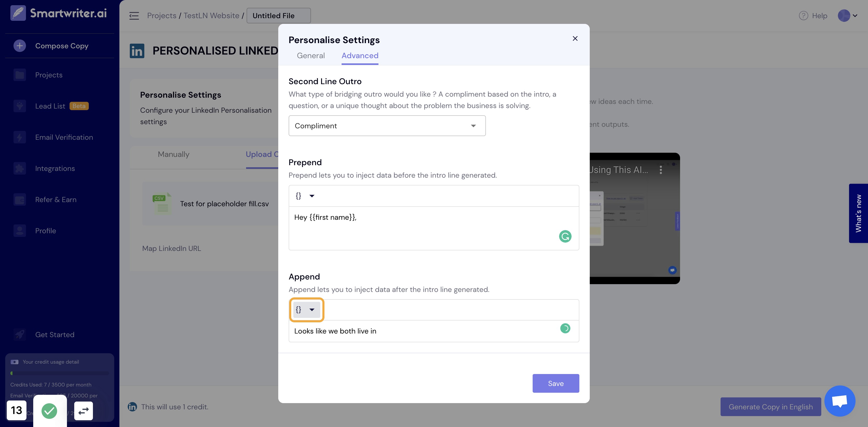Open the chat support bubble icon

pyautogui.click(x=840, y=401)
